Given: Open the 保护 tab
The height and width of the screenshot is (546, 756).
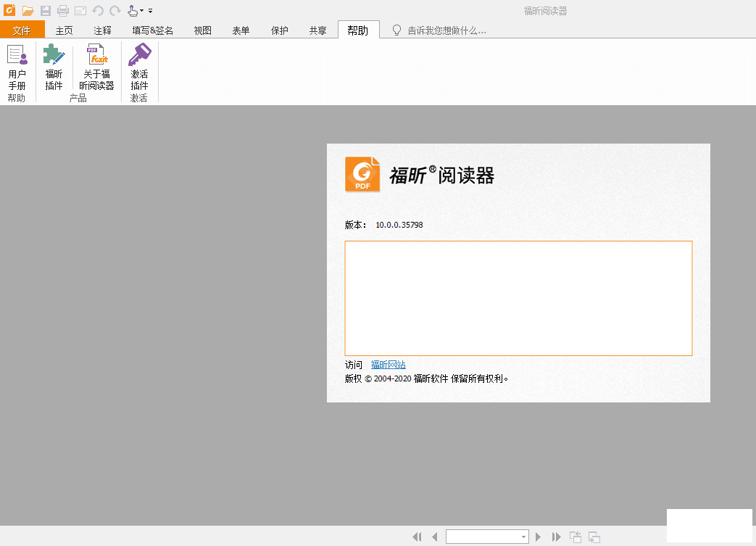Looking at the screenshot, I should (280, 30).
